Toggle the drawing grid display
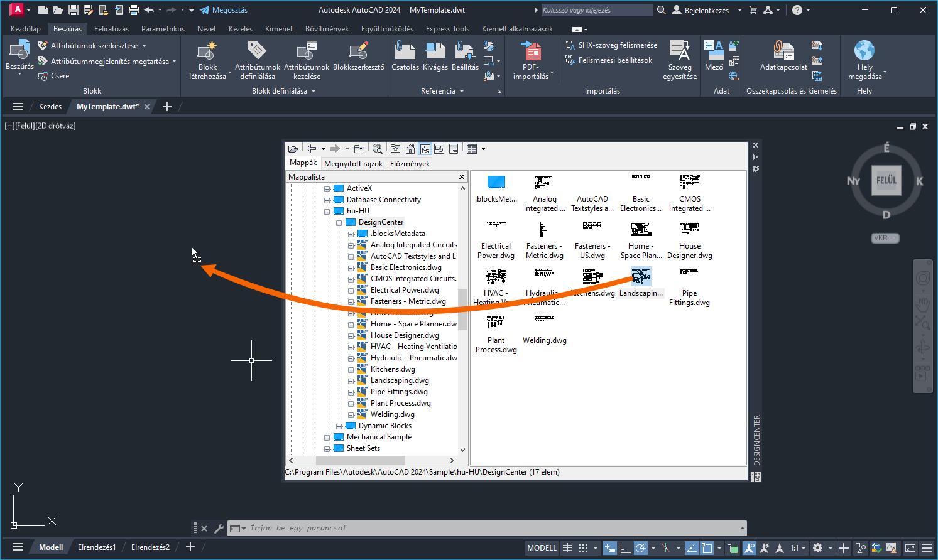This screenshot has height=560, width=938. [567, 548]
